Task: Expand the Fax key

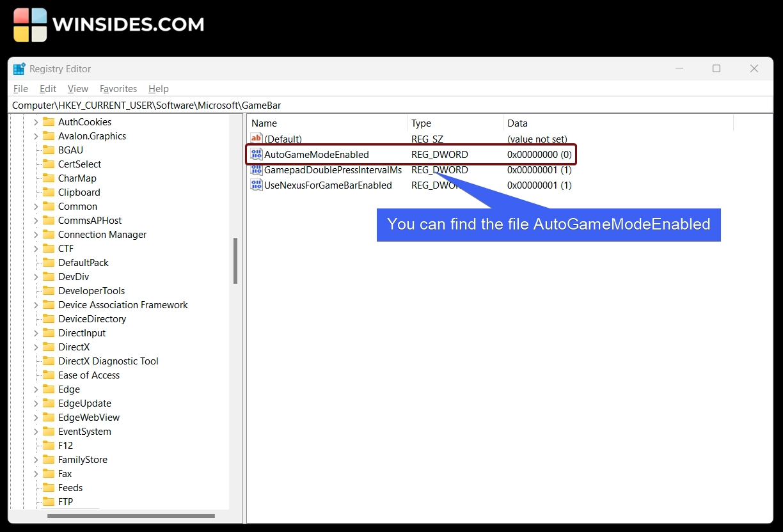Action: click(36, 474)
